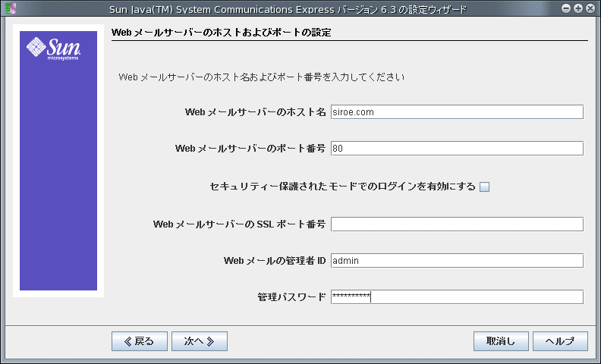Click the label Webメールサーバーのポート番号

[x=250, y=149]
